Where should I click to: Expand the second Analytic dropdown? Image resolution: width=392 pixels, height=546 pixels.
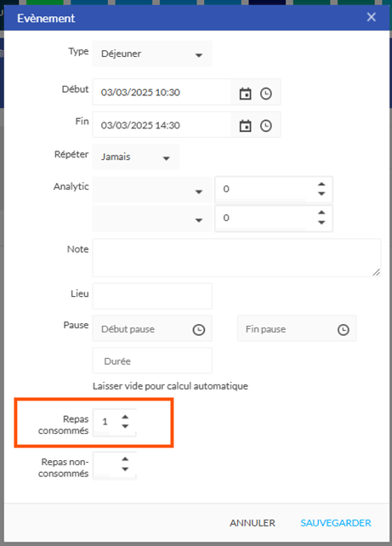(x=152, y=219)
